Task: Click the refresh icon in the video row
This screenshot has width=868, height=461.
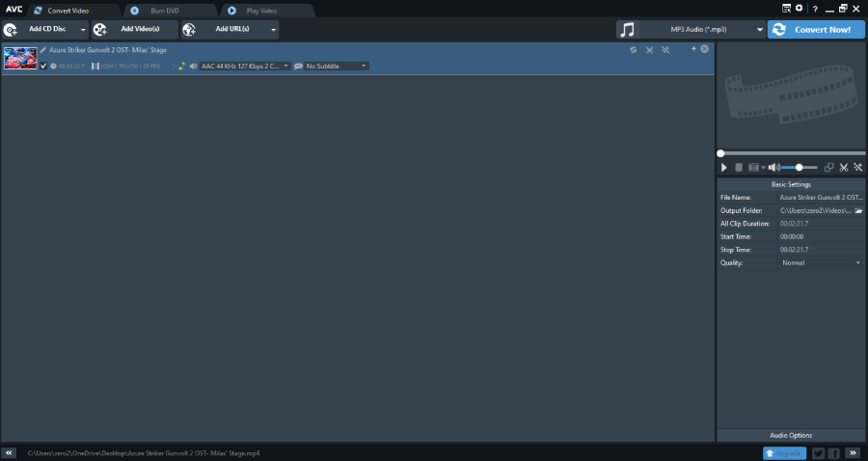Action: [634, 50]
